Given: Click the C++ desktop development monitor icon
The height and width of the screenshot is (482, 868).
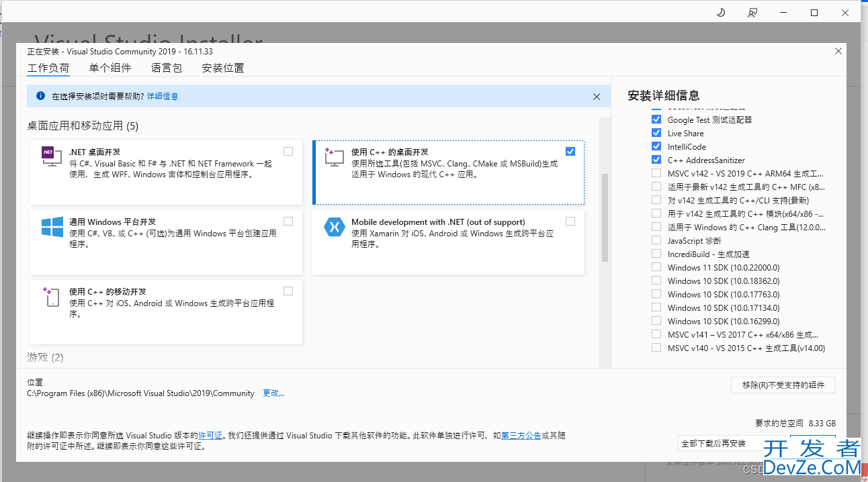Looking at the screenshot, I should click(334, 157).
